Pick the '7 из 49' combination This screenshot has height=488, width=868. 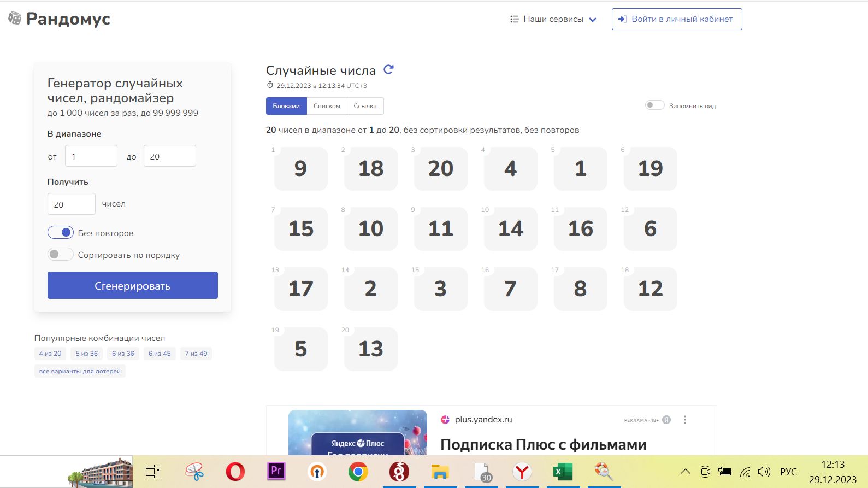(196, 354)
